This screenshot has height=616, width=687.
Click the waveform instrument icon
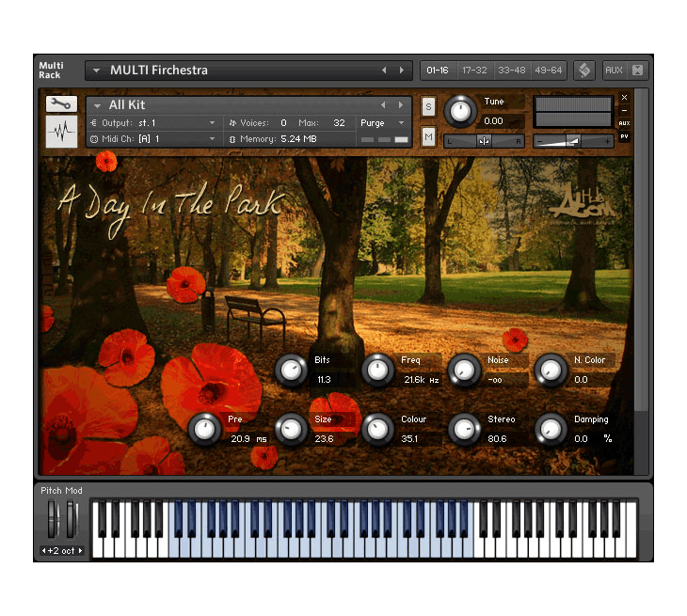(x=61, y=132)
